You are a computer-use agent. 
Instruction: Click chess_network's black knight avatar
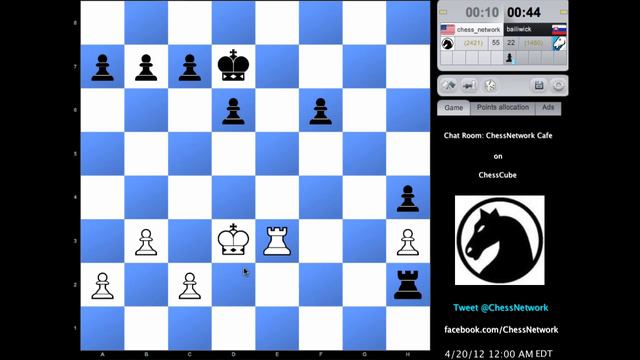[x=448, y=43]
